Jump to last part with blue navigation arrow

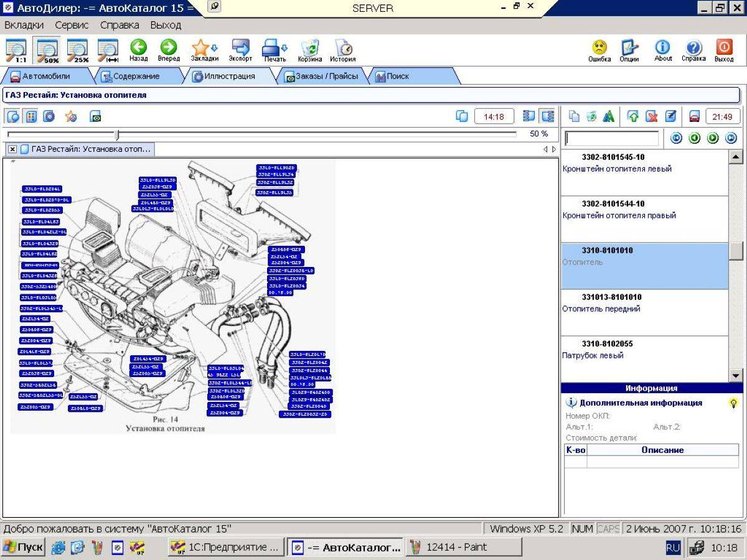(731, 138)
